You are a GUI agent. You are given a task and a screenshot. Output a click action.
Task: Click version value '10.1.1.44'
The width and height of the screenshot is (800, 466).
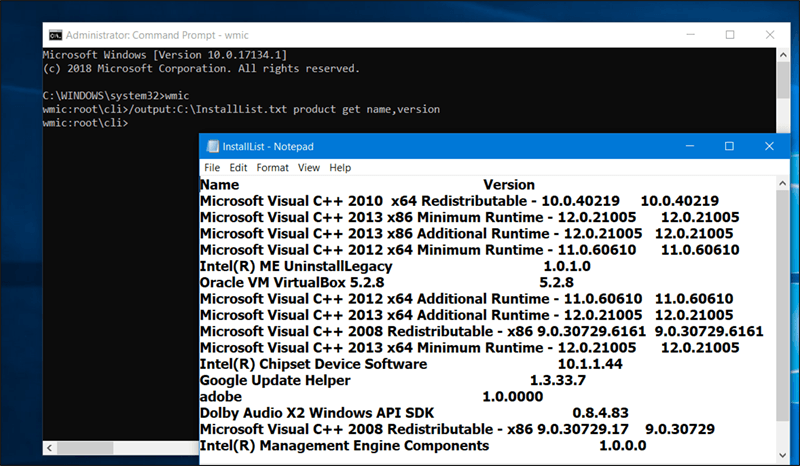590,364
